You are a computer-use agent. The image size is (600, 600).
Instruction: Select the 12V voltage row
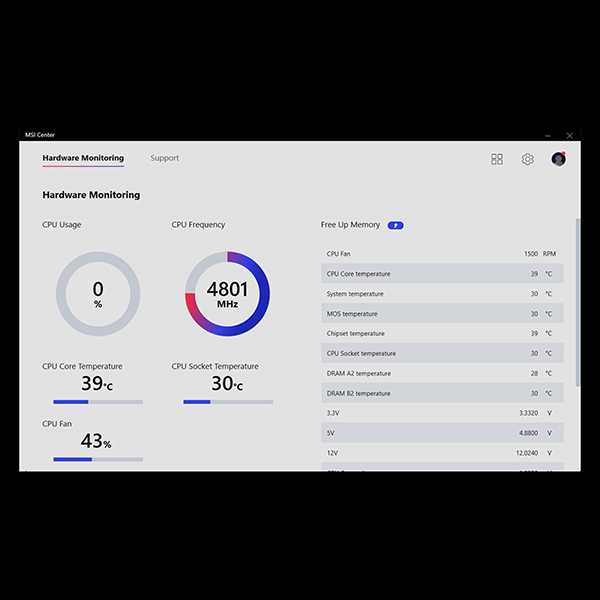[x=442, y=453]
